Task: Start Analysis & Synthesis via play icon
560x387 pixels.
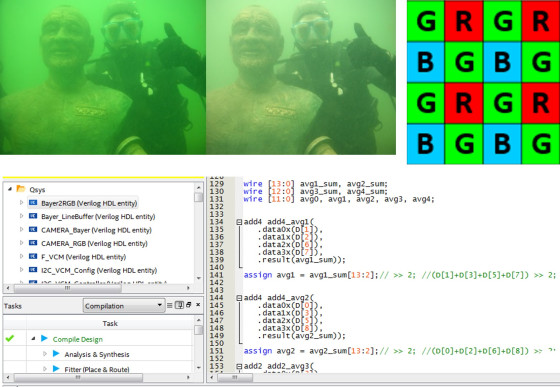Action: click(x=56, y=354)
